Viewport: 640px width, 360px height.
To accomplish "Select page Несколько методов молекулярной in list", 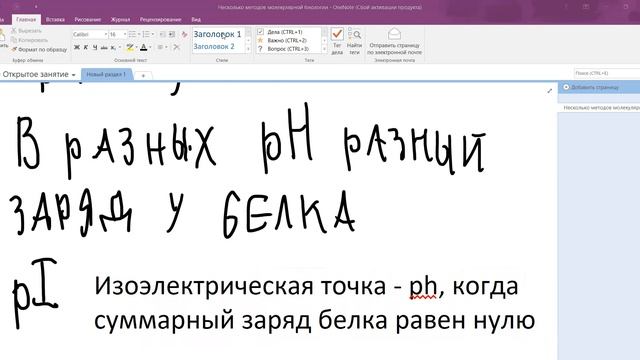I will tap(600, 108).
